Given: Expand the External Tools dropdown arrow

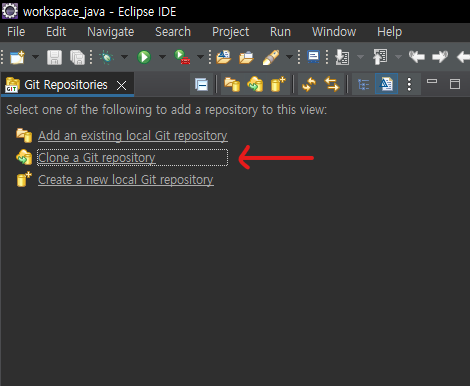Looking at the screenshot, I should point(200,57).
